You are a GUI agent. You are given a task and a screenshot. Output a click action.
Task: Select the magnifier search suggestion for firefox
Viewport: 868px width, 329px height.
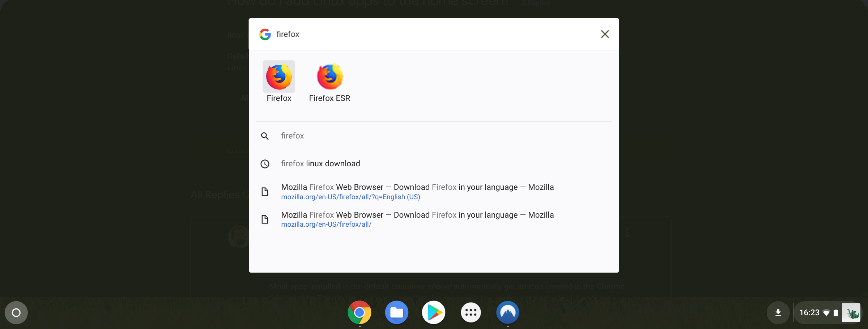[292, 136]
